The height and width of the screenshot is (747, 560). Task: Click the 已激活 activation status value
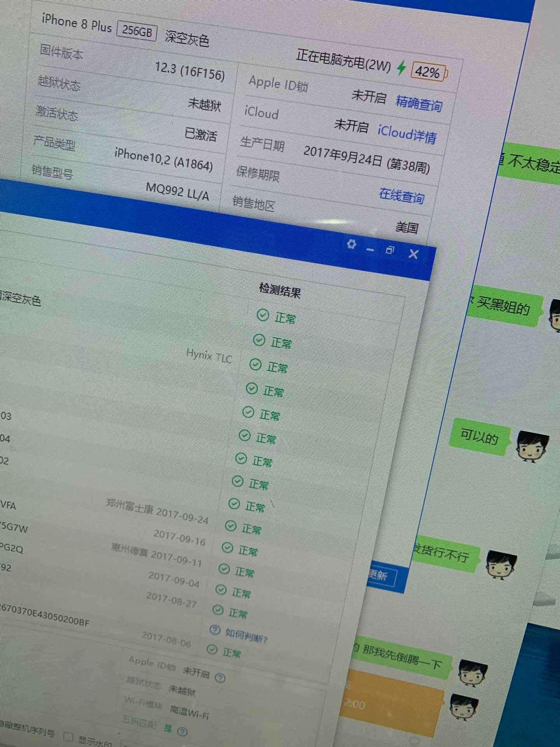(x=201, y=134)
